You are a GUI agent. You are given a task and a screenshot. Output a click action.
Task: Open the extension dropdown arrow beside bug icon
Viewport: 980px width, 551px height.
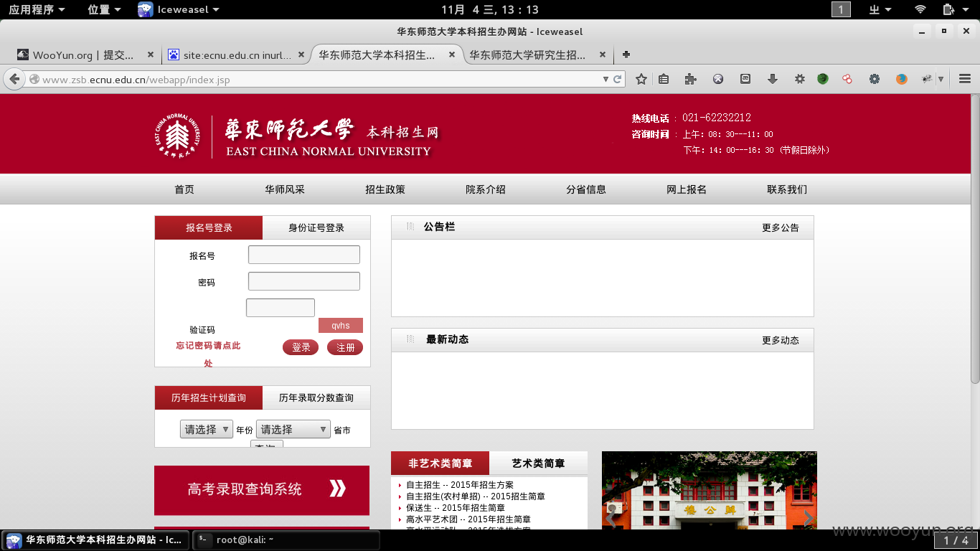point(941,80)
